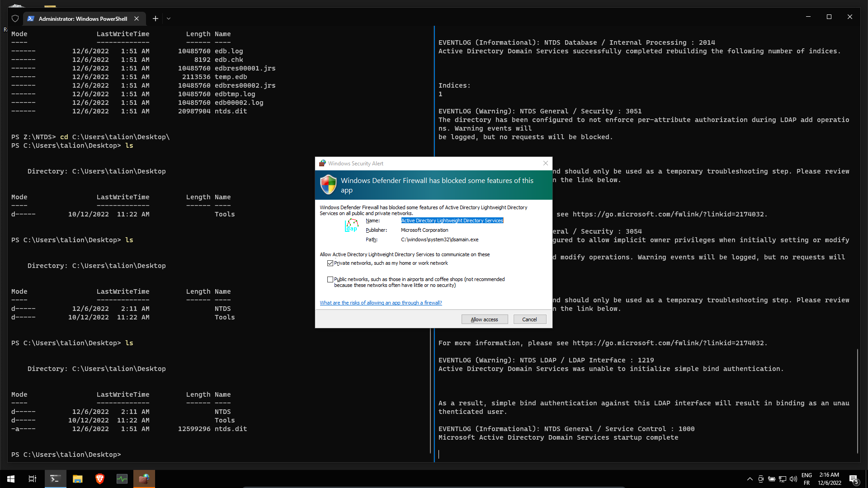868x488 pixels.
Task: Close the Administrator PowerShell tab
Action: (137, 19)
